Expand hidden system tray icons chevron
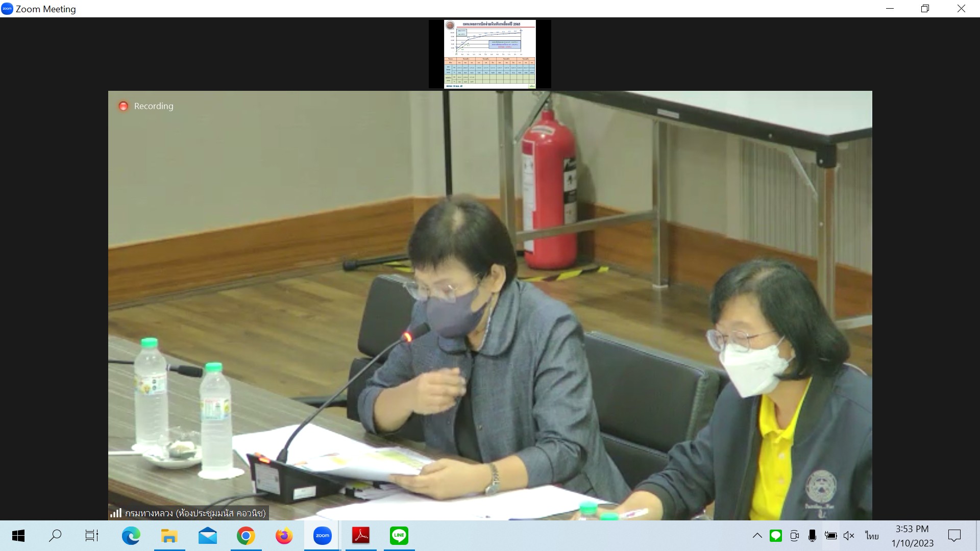The image size is (980, 551). (757, 536)
